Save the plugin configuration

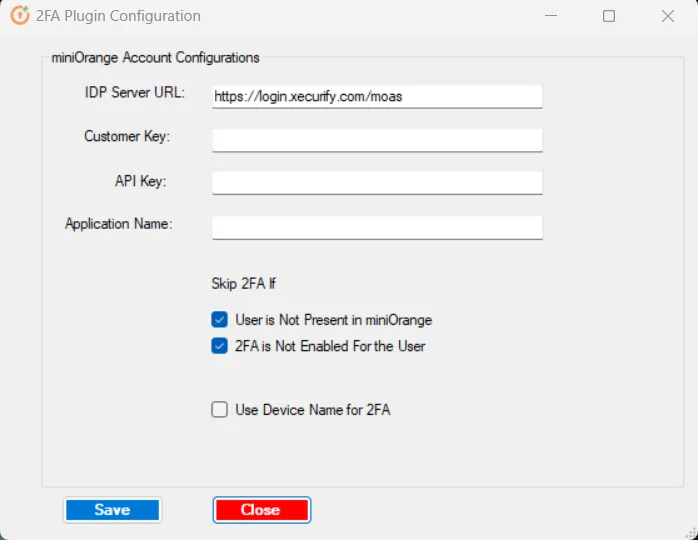click(x=112, y=510)
